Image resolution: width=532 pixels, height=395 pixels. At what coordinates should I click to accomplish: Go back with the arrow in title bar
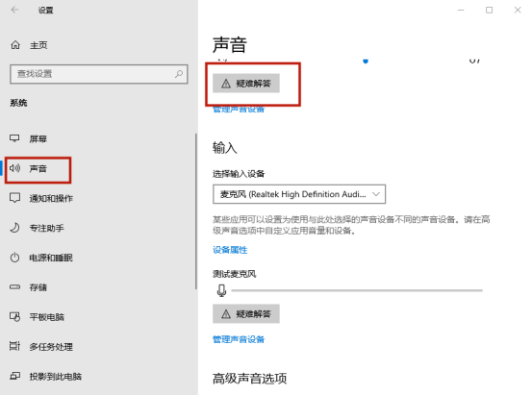[x=14, y=10]
